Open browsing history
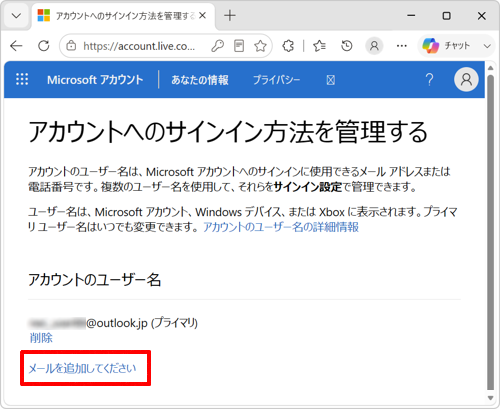This screenshot has height=409, width=500. click(x=347, y=46)
